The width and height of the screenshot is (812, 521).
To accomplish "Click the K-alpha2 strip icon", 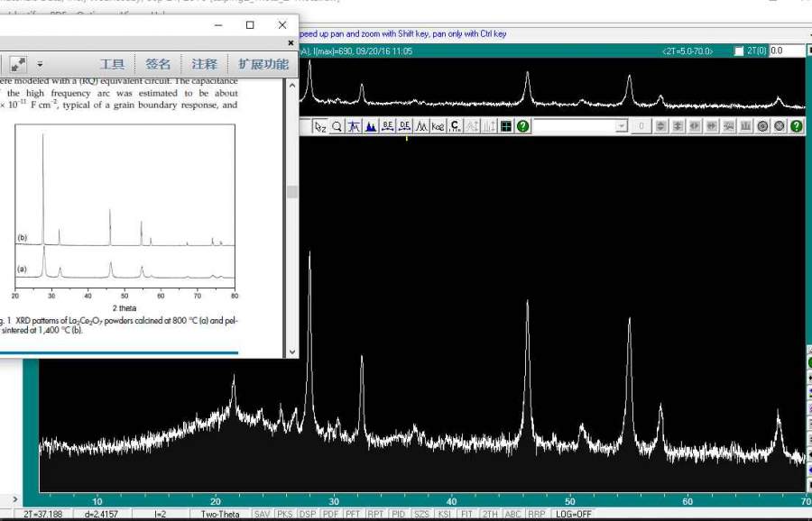I will click(438, 126).
